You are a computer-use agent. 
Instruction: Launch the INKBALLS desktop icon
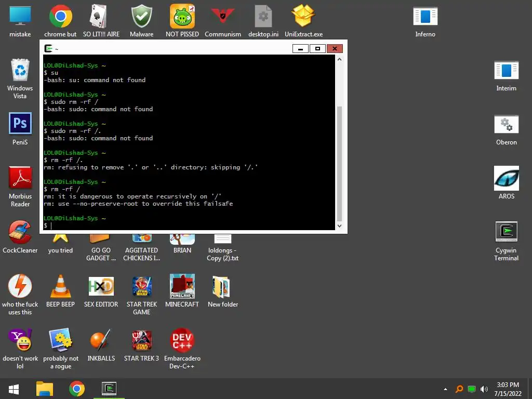pyautogui.click(x=101, y=345)
